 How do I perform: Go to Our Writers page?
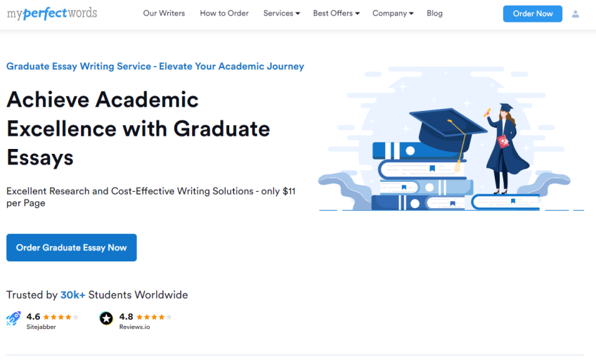pos(164,13)
